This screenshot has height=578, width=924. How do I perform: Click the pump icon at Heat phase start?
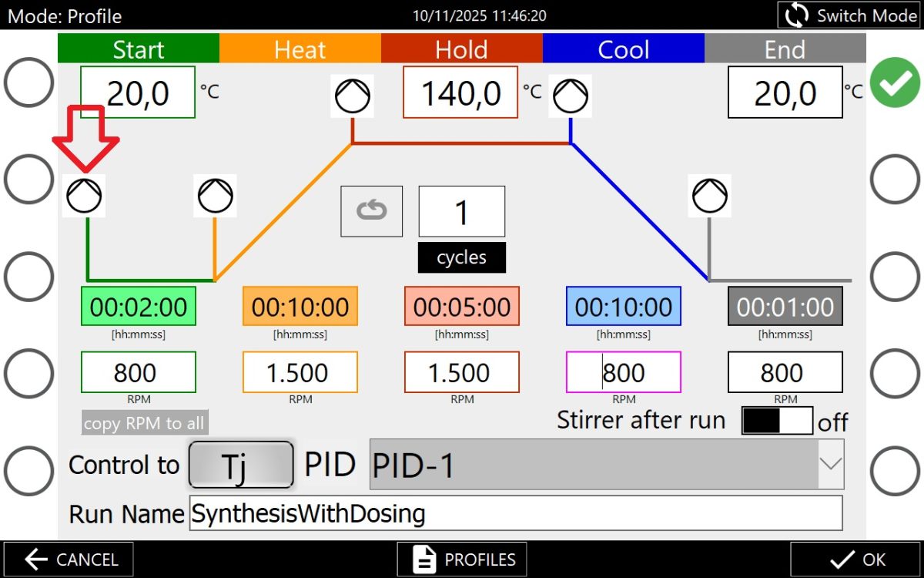point(215,196)
